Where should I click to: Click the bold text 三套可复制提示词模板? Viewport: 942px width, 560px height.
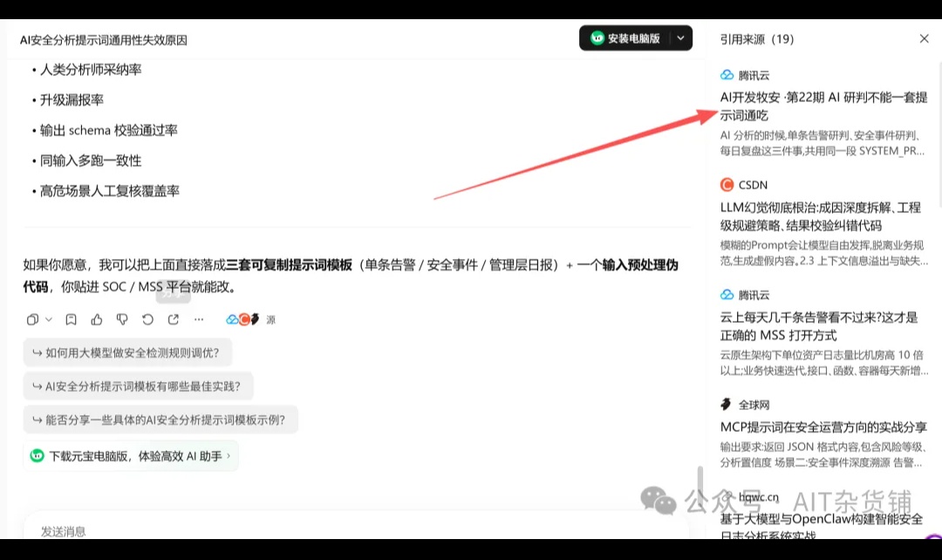click(289, 265)
